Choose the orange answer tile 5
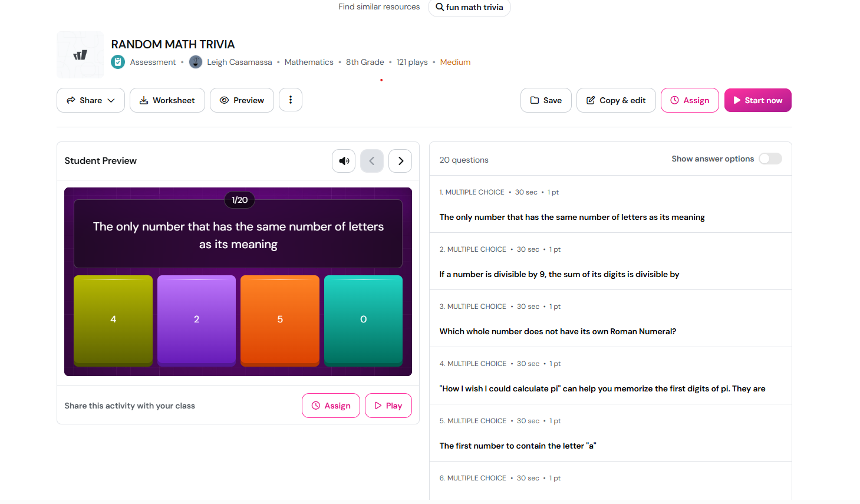 pos(280,319)
